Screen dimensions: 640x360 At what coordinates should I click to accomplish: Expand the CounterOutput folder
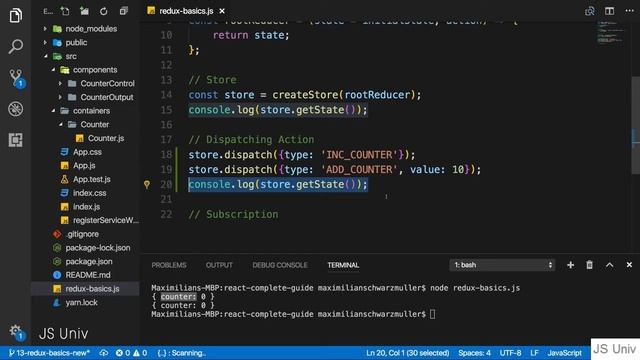click(x=85, y=97)
